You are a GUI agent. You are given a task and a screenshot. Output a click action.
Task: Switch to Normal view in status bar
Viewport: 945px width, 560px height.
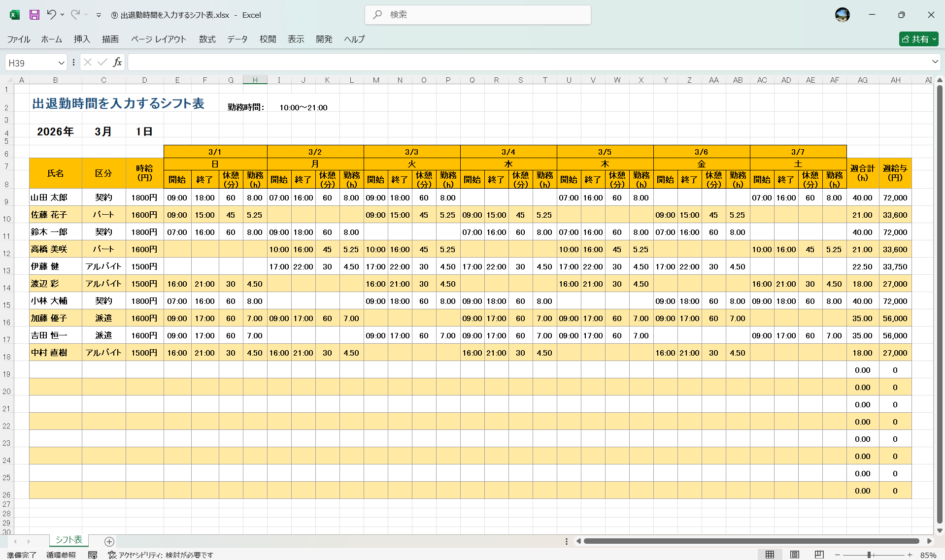click(771, 554)
